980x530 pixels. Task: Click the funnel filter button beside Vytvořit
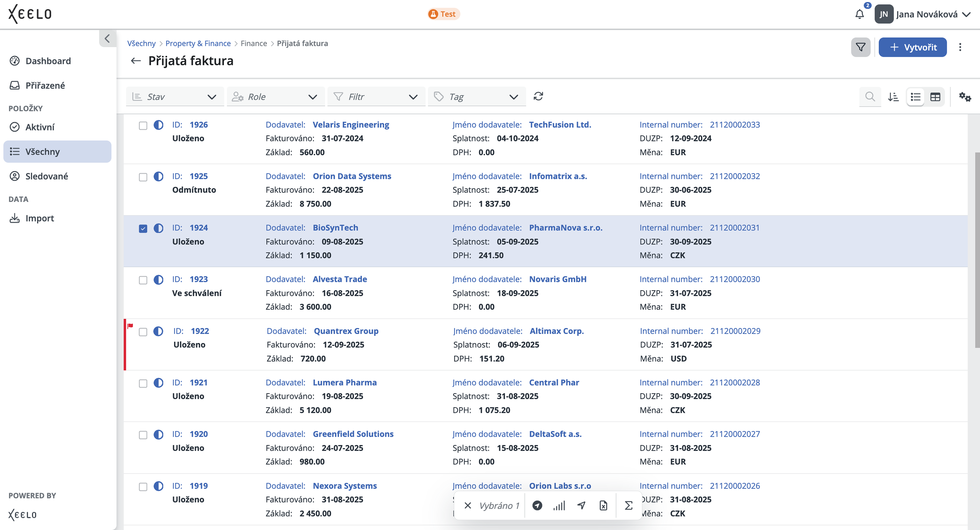click(x=861, y=47)
